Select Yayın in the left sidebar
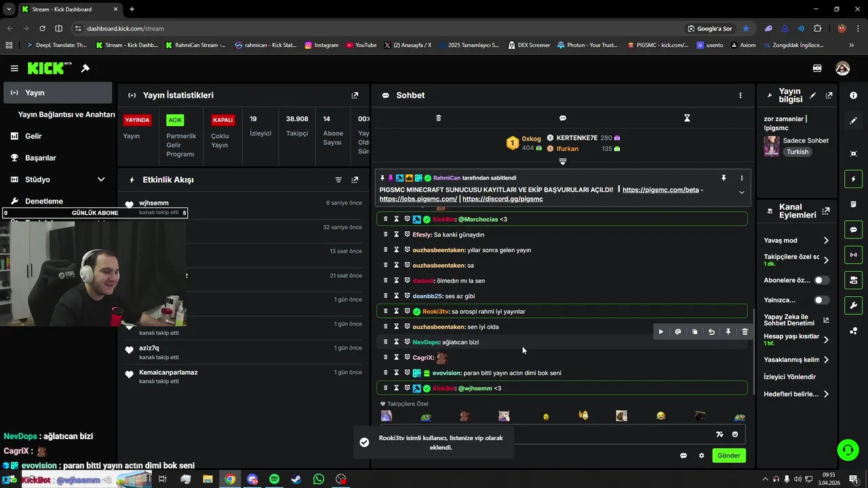 [x=58, y=93]
